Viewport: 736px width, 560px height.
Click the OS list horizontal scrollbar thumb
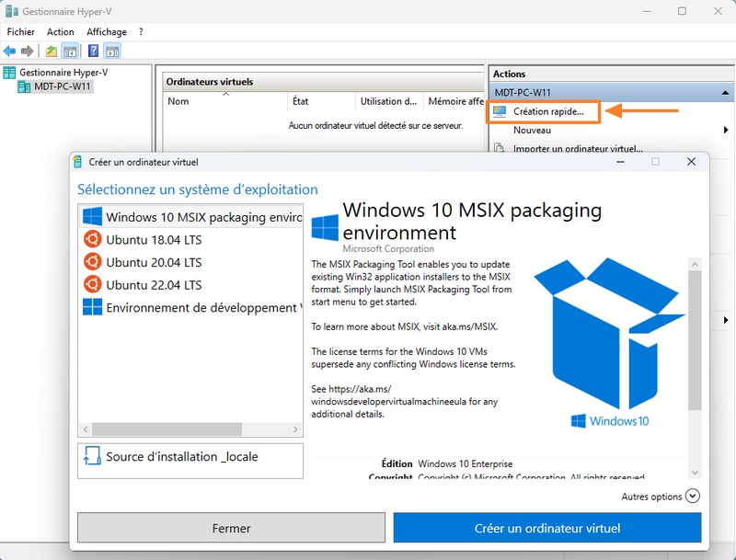click(x=167, y=429)
